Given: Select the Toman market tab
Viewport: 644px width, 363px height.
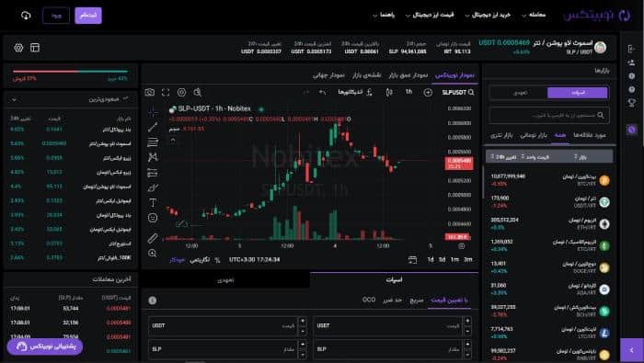Looking at the screenshot, I should pos(534,135).
